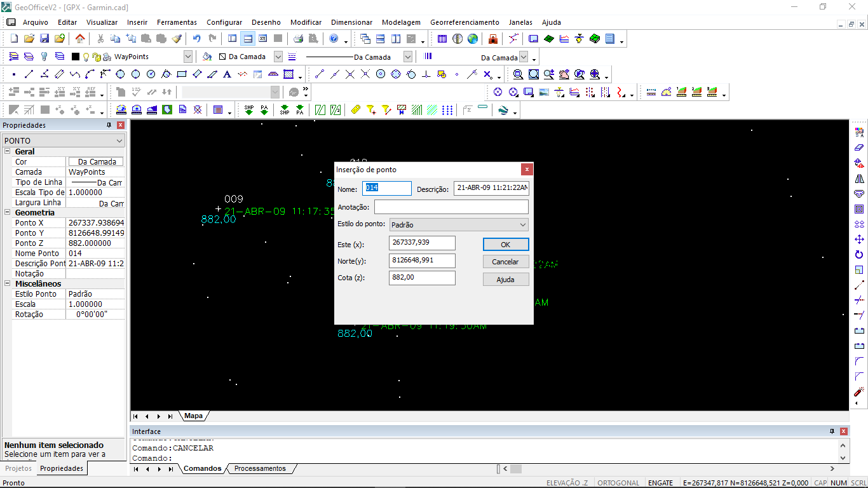Toggle the layer lightbulb visibility icon
The image size is (868, 488).
pyautogui.click(x=86, y=57)
